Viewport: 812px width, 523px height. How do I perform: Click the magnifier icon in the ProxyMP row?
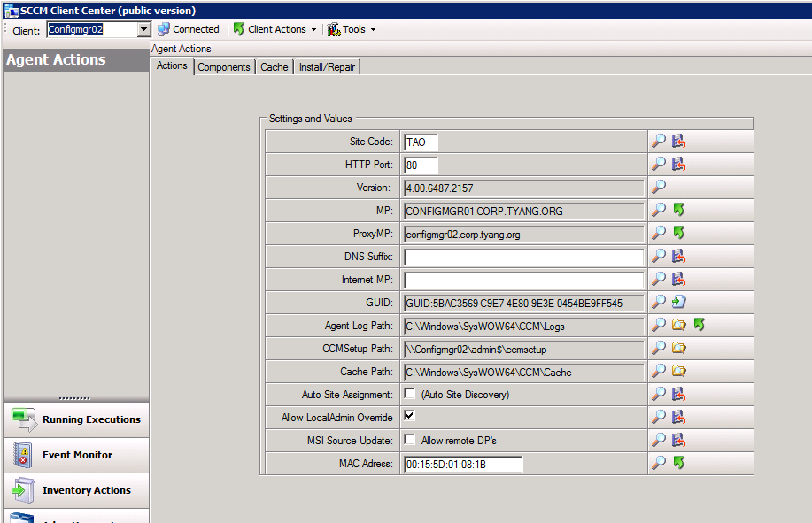click(x=658, y=233)
